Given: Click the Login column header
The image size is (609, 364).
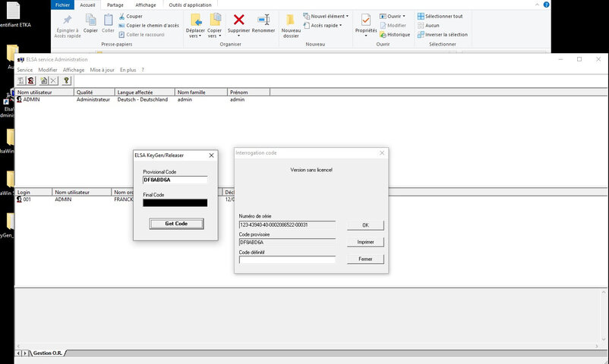Looking at the screenshot, I should pyautogui.click(x=33, y=192).
